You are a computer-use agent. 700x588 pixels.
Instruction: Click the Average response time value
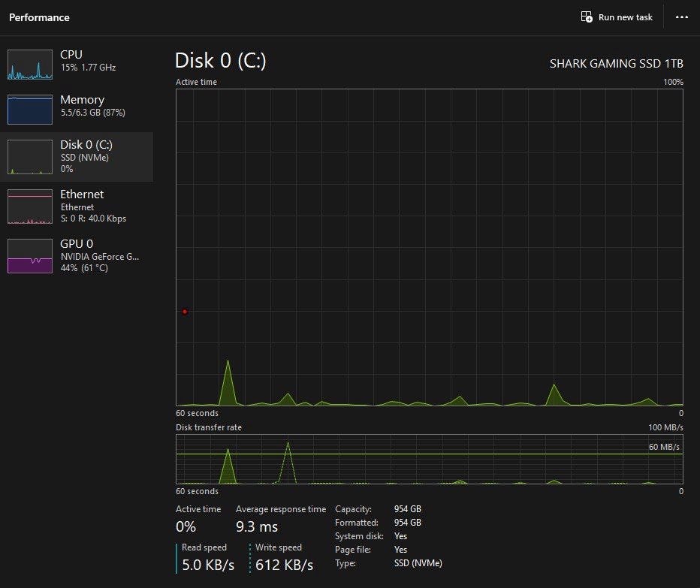tap(257, 527)
